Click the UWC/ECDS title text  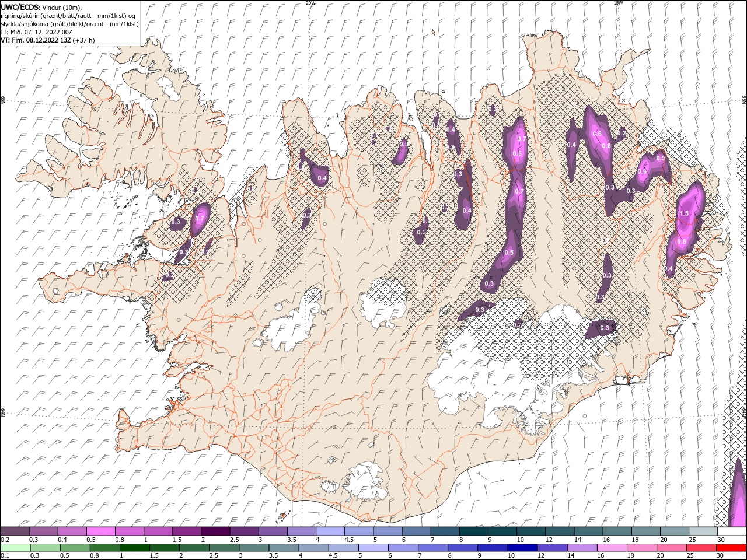click(20, 7)
